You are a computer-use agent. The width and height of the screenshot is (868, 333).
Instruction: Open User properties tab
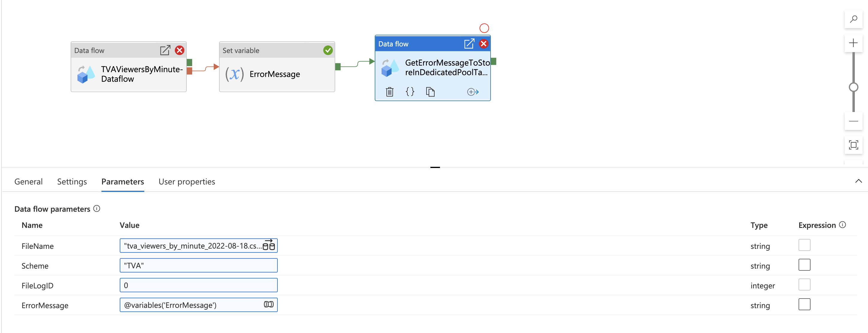pyautogui.click(x=186, y=181)
